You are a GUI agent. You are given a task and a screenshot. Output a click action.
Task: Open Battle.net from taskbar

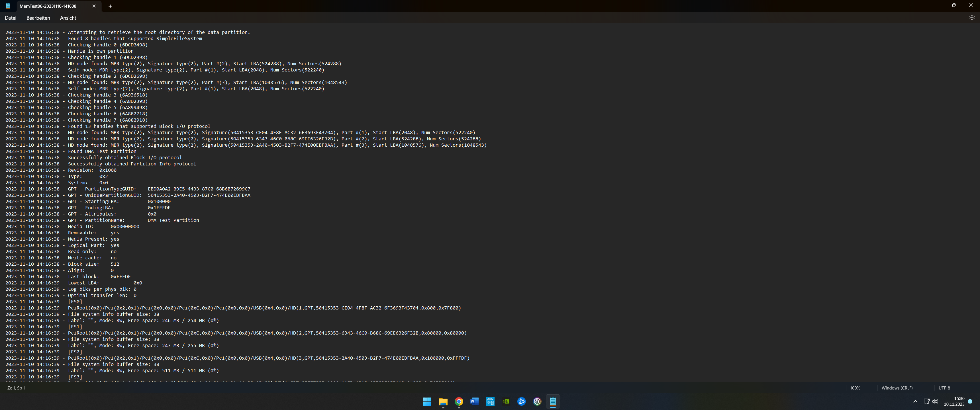pyautogui.click(x=522, y=401)
